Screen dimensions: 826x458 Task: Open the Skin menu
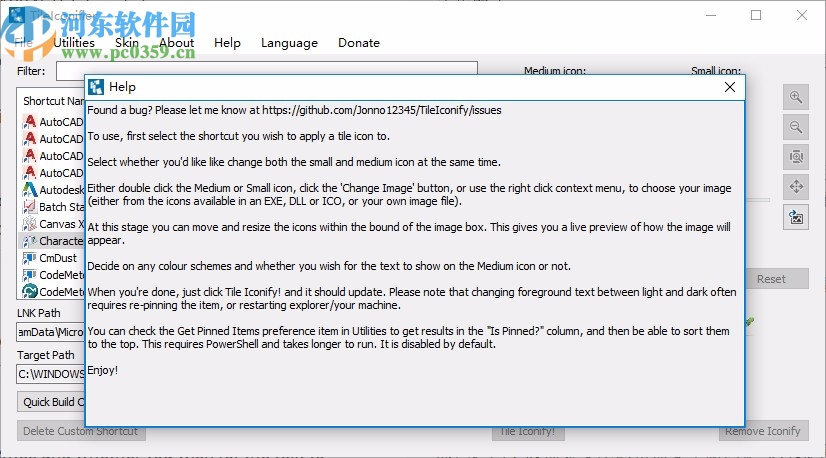pos(127,43)
